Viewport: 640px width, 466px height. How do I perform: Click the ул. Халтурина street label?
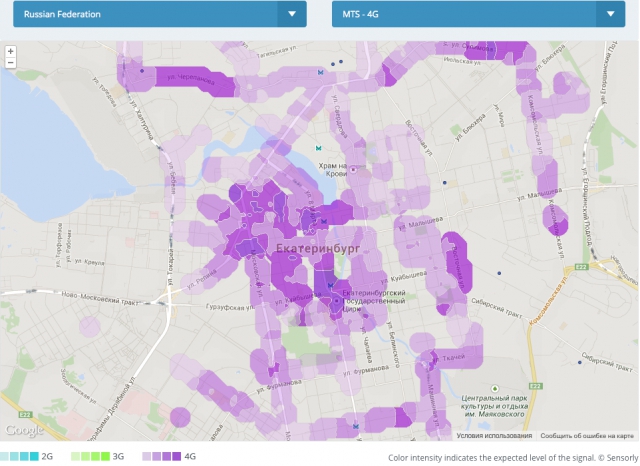tap(142, 119)
